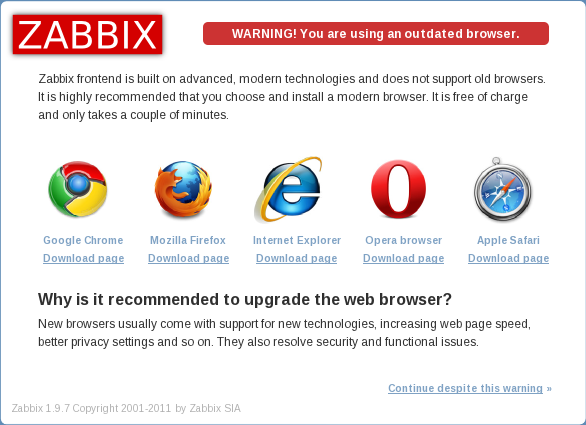Click the red Opera browser icon
The image size is (586, 425).
(398, 189)
